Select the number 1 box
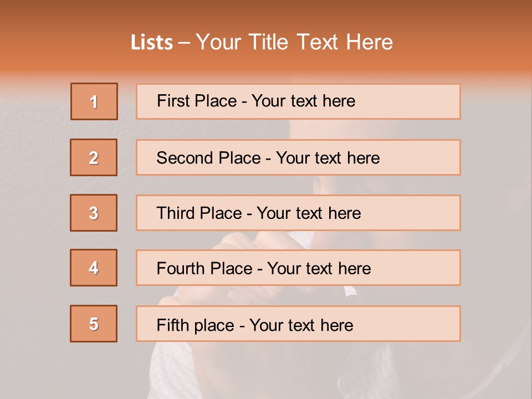 [x=94, y=101]
